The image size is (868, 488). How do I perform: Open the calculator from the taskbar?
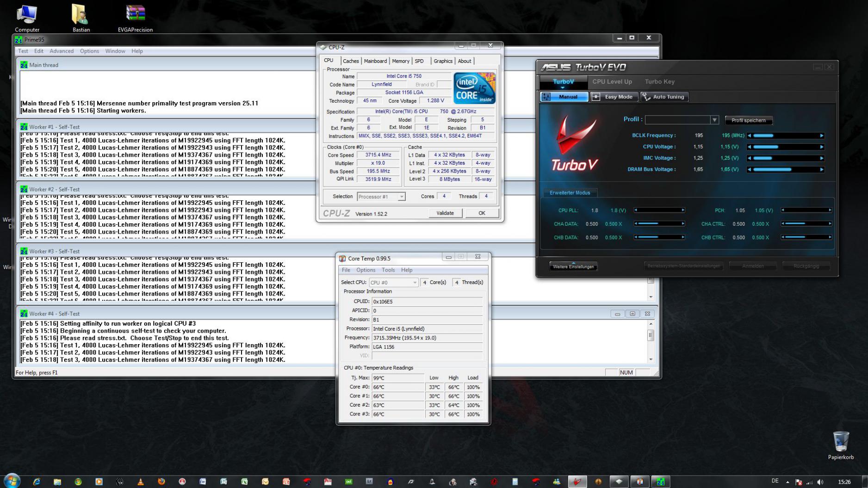point(515,482)
